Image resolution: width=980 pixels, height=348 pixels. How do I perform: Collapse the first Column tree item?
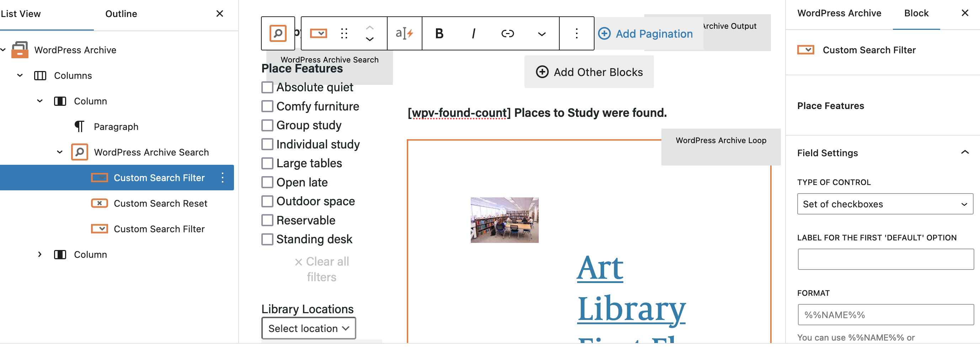[x=39, y=101]
